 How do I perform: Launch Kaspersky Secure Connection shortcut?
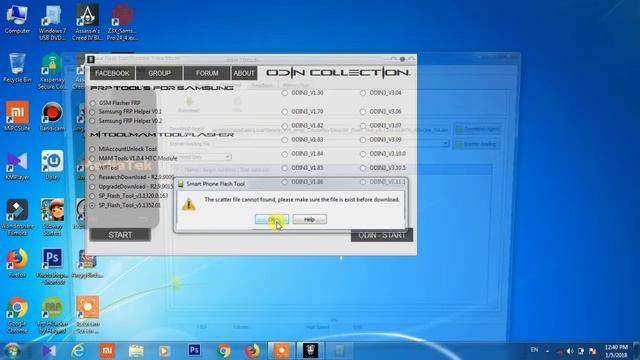(52, 72)
